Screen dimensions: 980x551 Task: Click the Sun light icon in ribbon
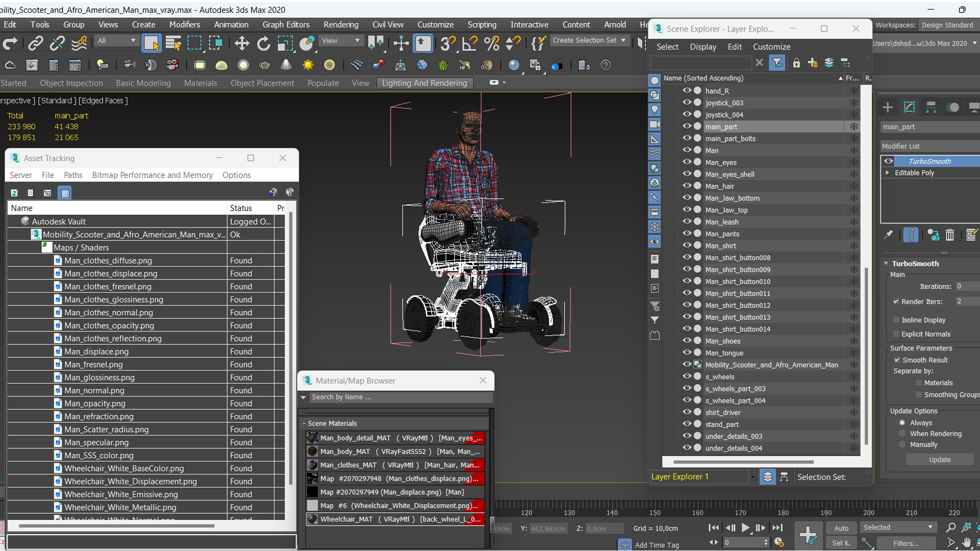308,65
